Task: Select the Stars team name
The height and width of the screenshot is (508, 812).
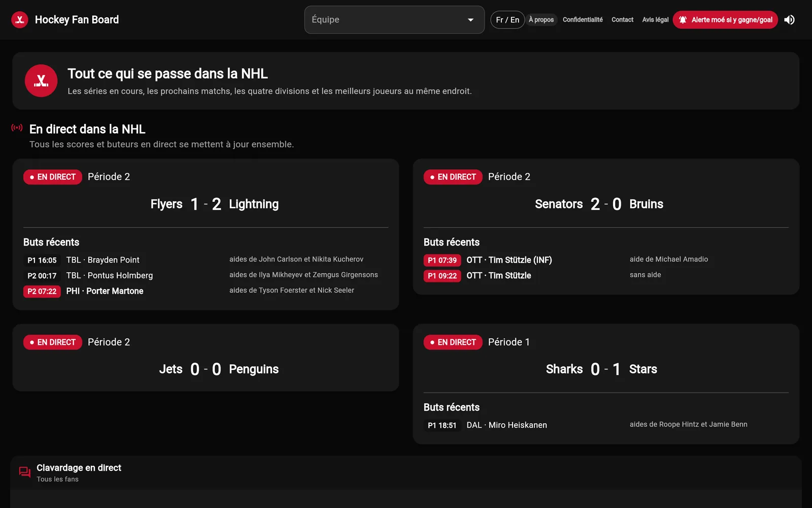Action: 643,369
